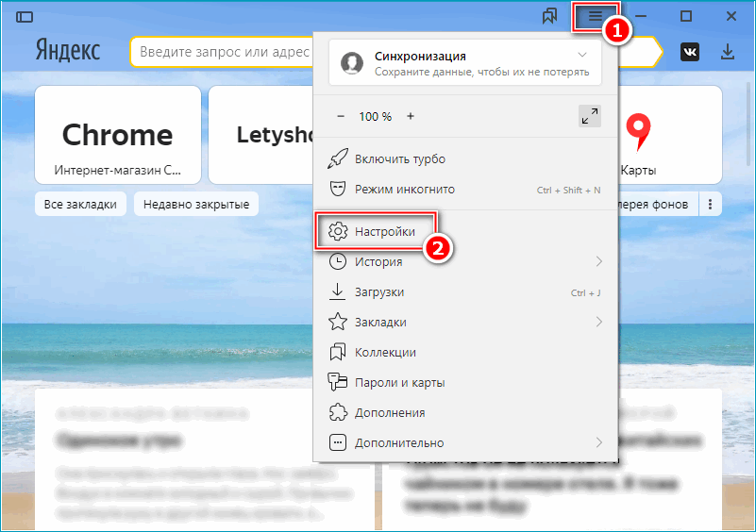Viewport: 756px width, 532px height.
Task: Click the Все закладки button
Action: [80, 204]
